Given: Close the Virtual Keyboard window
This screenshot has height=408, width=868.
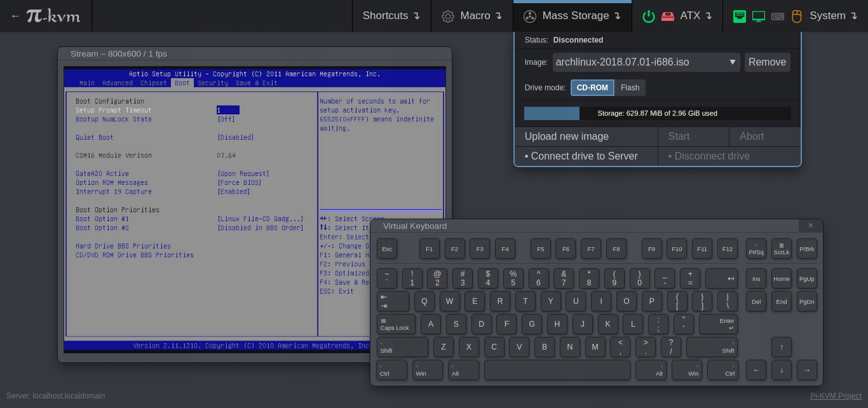Looking at the screenshot, I should 810,226.
